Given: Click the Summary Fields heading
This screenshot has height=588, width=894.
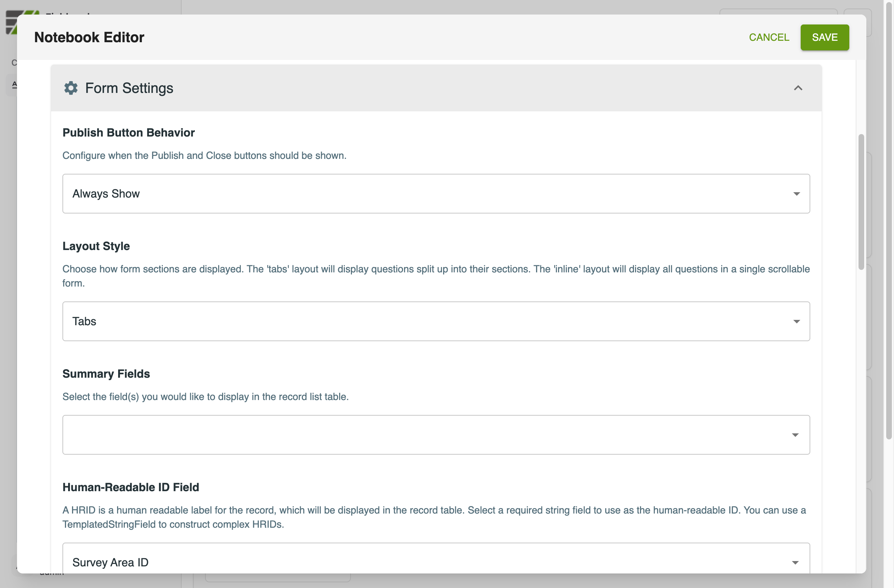Looking at the screenshot, I should pos(106,373).
